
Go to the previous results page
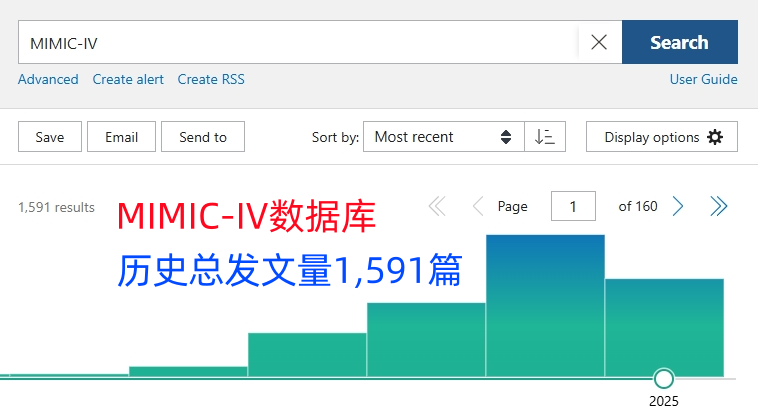click(478, 206)
